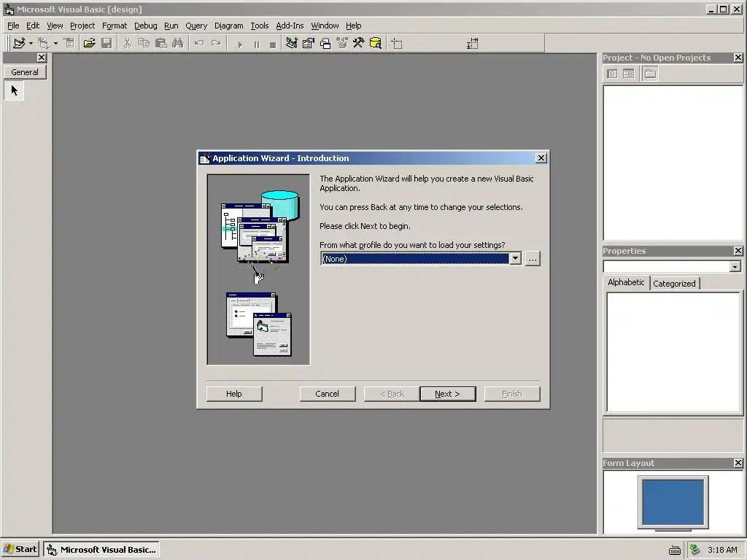Expand the profile dropdown arrow in wizard
This screenshot has width=747, height=560.
[515, 259]
